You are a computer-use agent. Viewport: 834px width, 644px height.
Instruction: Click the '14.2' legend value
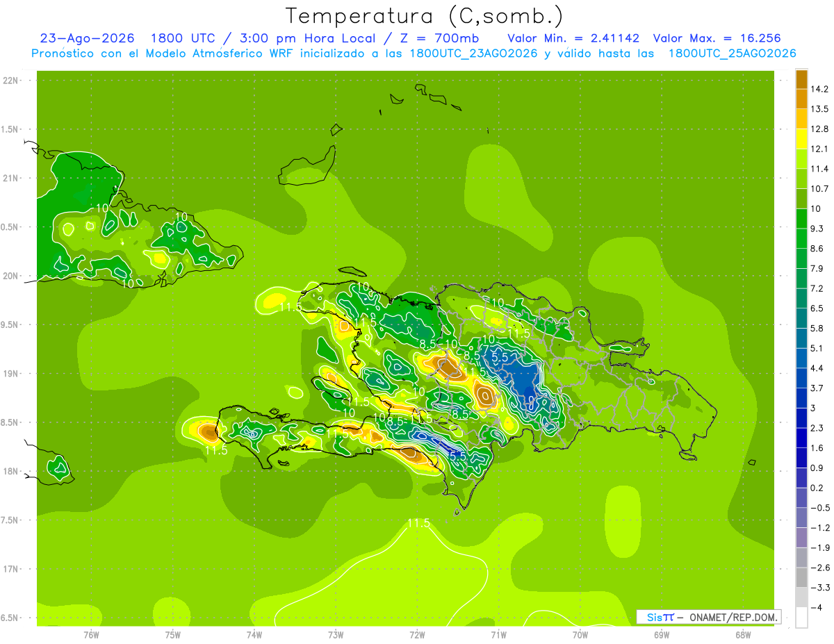click(x=820, y=89)
